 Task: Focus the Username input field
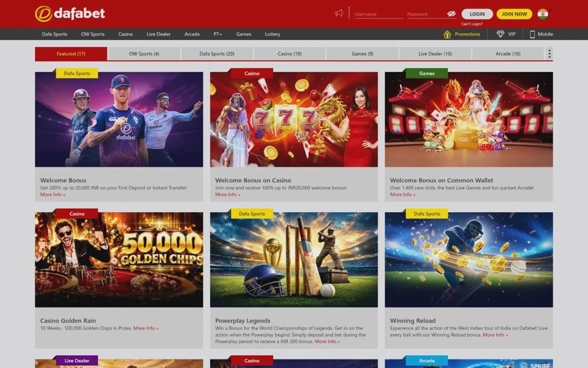coord(379,14)
